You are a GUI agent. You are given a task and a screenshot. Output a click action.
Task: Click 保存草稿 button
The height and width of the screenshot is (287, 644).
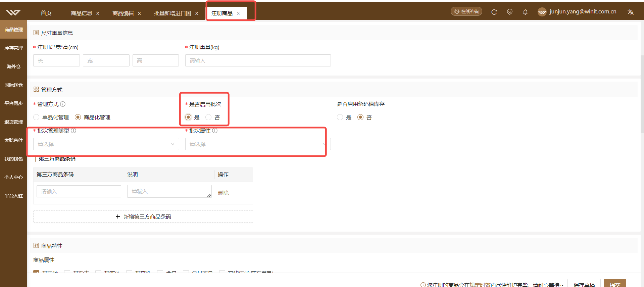coord(584,283)
